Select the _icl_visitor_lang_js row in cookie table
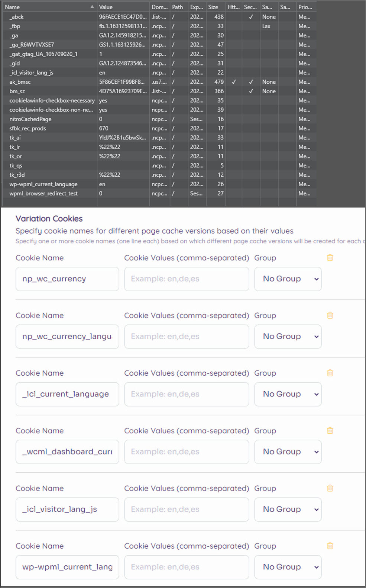366x588 pixels. coord(160,73)
